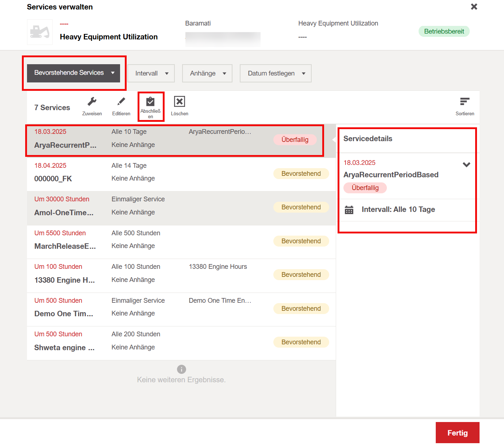504x445 pixels.
Task: Select the Demo One Tim... service row
Action: click(x=181, y=309)
